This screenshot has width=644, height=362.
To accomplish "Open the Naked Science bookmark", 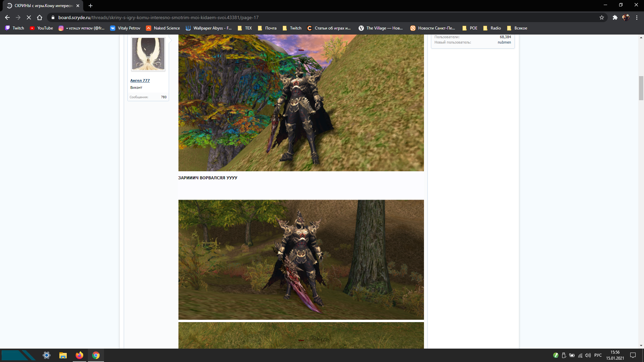I will [163, 28].
